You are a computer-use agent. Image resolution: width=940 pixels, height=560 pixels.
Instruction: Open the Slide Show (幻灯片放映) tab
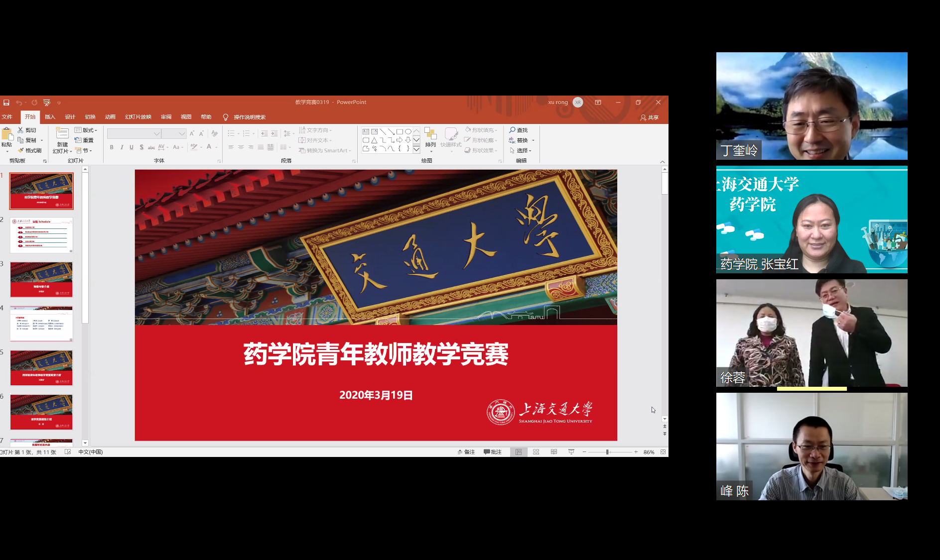138,117
